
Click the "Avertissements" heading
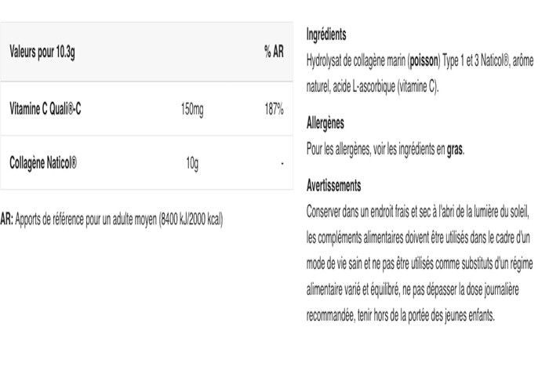tap(333, 186)
